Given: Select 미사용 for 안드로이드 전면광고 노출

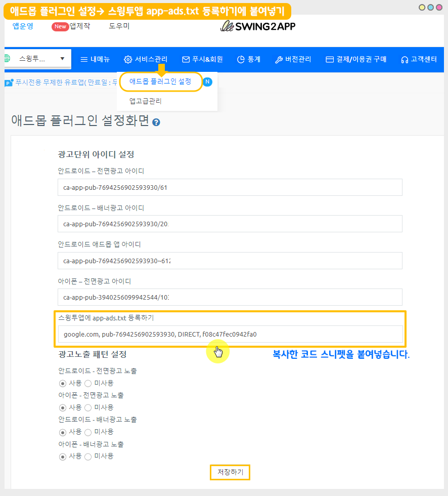Looking at the screenshot, I should [88, 383].
